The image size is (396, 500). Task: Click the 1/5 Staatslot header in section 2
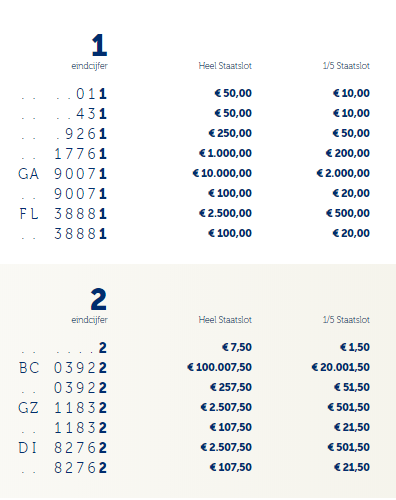(x=346, y=320)
